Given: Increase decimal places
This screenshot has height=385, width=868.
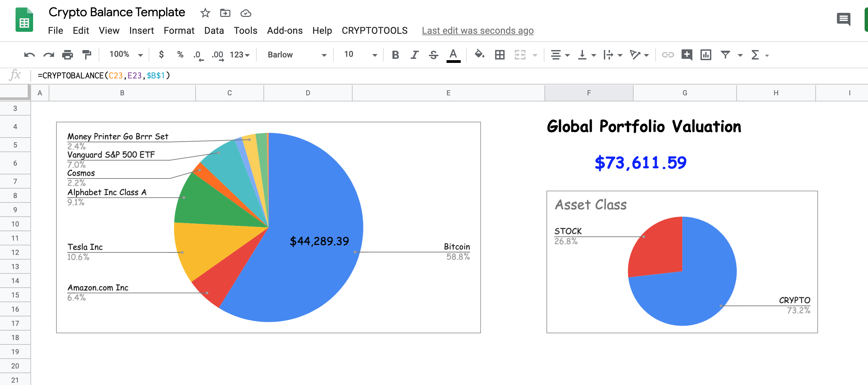Looking at the screenshot, I should click(218, 55).
